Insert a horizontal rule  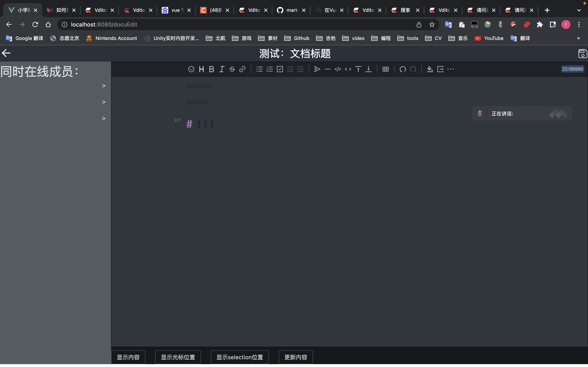[x=327, y=69]
